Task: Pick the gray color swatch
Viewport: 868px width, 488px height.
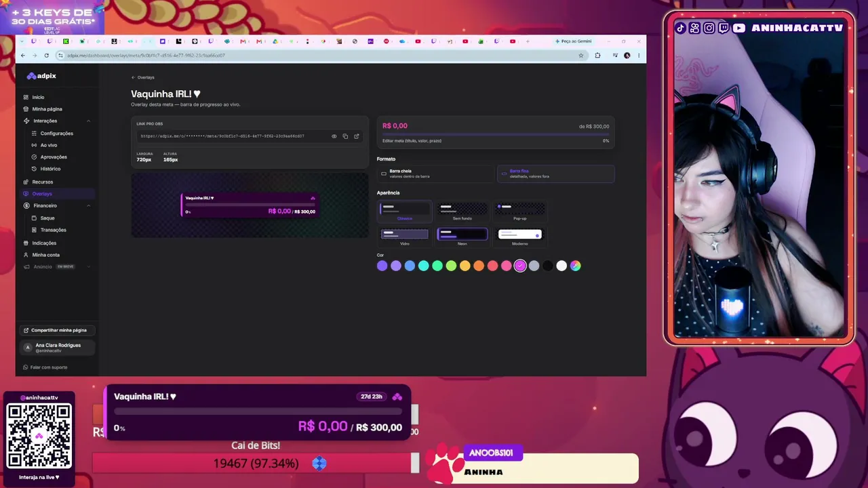Action: click(534, 266)
